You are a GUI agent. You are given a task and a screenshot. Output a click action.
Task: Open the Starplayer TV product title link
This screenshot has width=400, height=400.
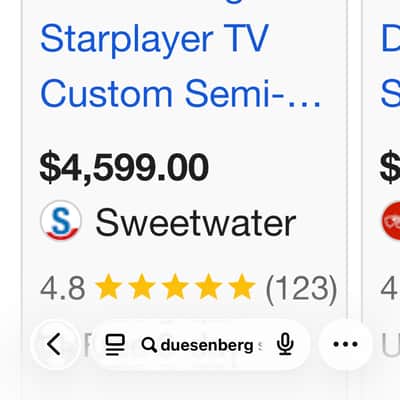coord(154,39)
